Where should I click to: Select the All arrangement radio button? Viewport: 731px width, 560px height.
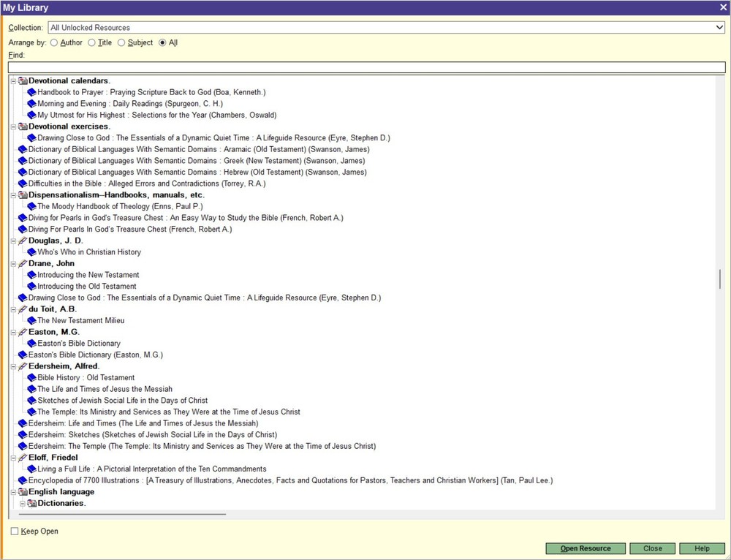[162, 42]
